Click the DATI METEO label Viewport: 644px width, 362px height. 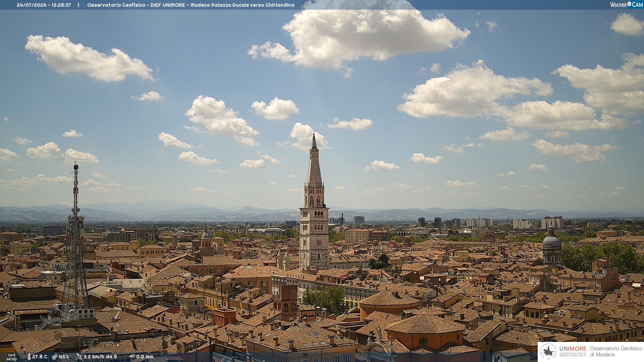(12, 357)
